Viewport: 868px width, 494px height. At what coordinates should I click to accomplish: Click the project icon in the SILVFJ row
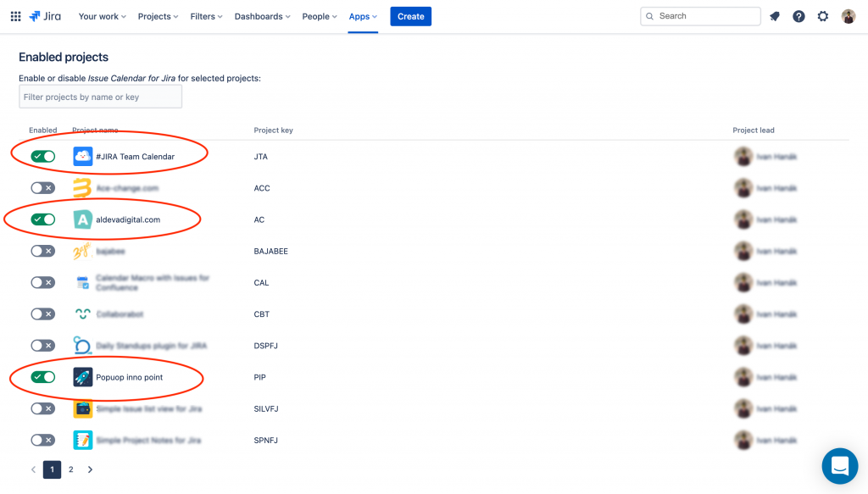tap(82, 408)
